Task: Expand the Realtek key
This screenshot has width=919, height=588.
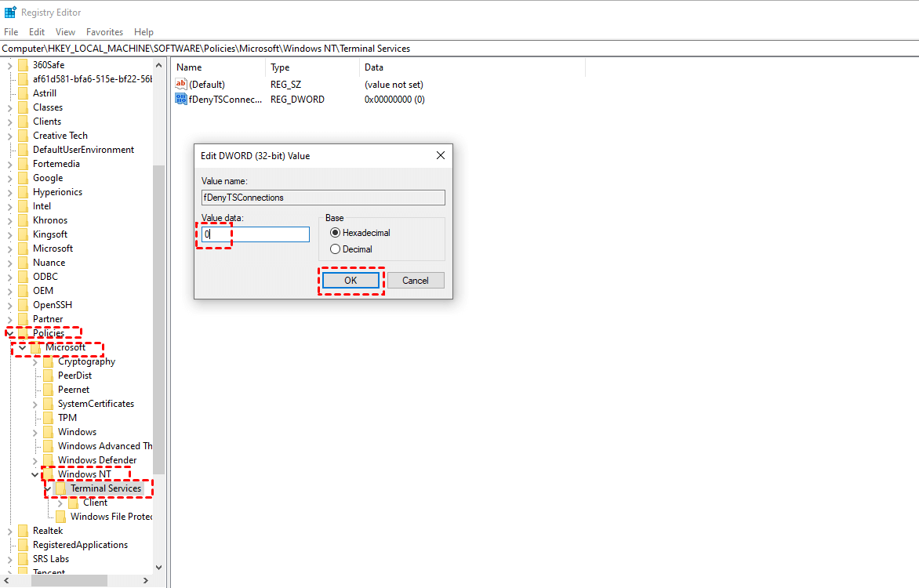Action: pyautogui.click(x=10, y=531)
